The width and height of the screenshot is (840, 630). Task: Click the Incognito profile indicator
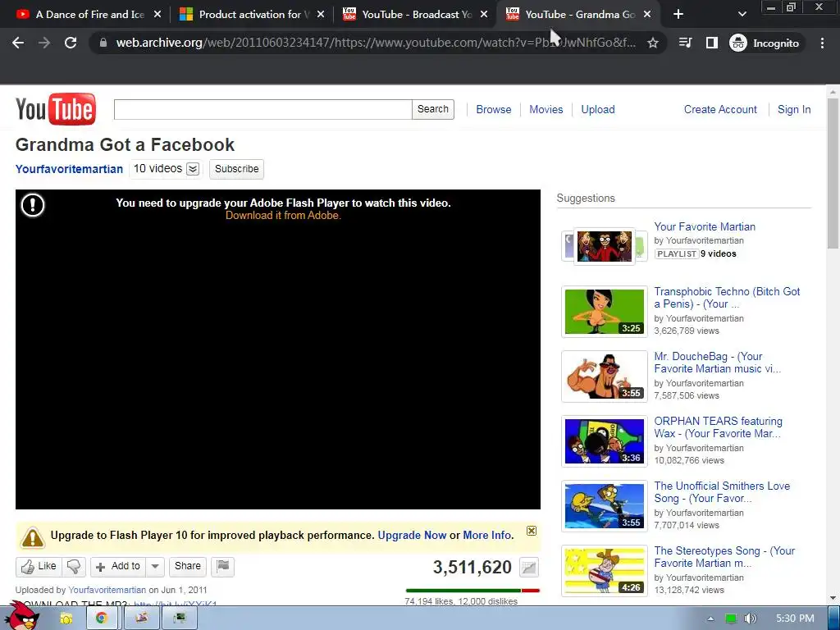(x=765, y=43)
